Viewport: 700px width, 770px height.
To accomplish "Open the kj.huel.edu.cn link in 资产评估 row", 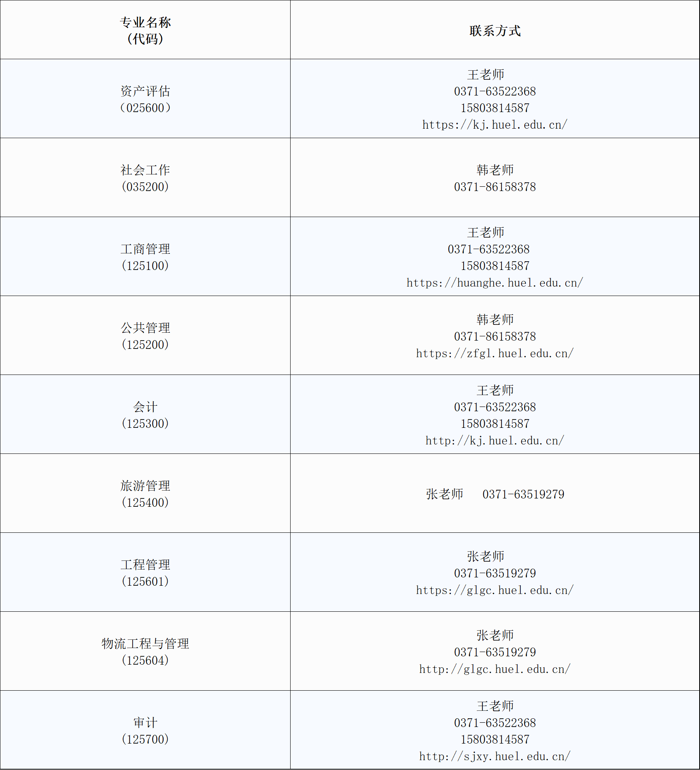I will 495,125.
